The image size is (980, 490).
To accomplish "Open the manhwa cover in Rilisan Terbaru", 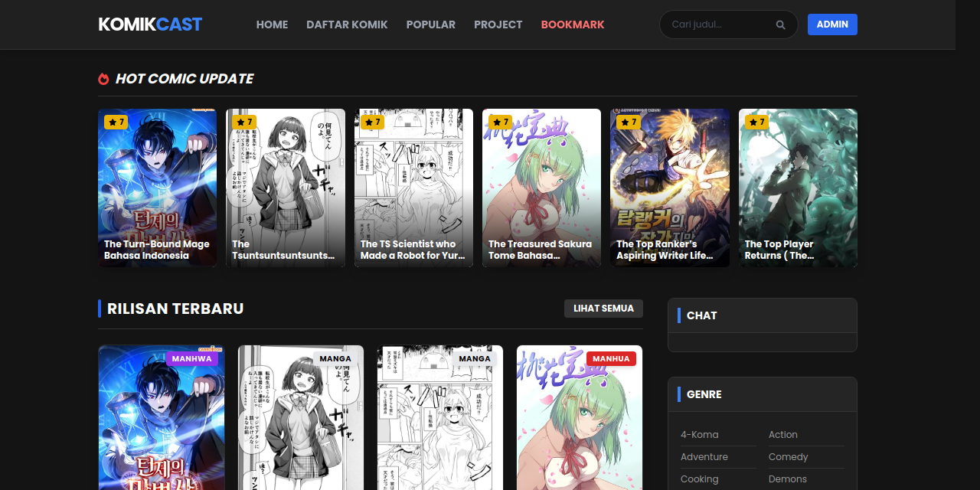I will coord(162,418).
